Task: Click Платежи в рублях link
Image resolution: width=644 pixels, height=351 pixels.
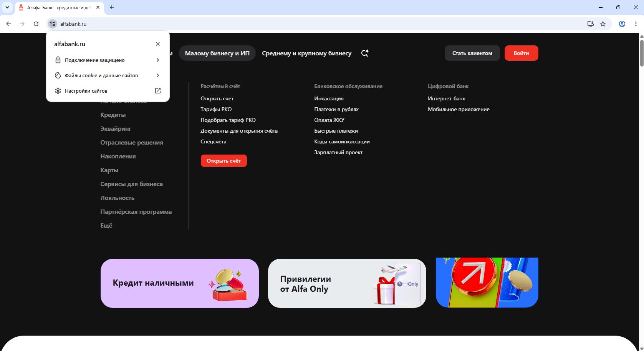Action: pyautogui.click(x=336, y=109)
